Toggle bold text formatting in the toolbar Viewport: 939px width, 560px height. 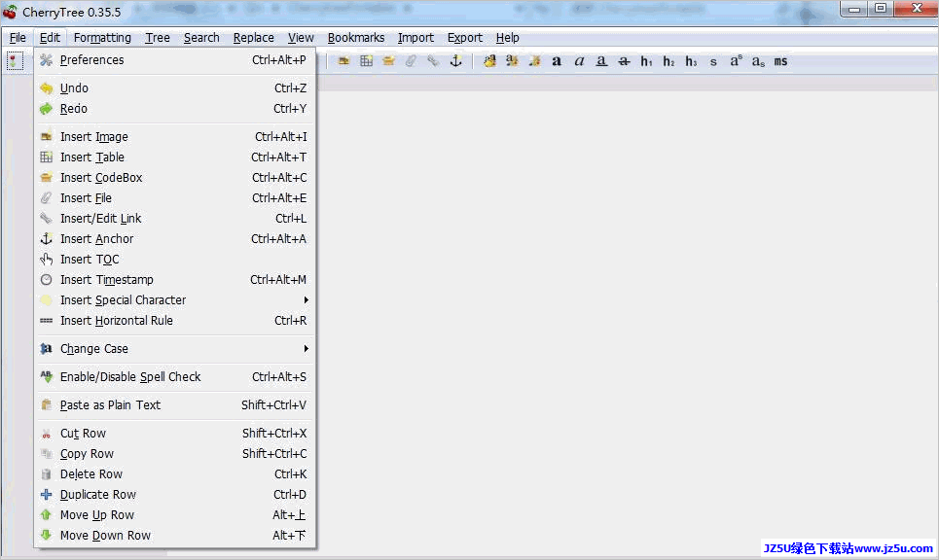(x=557, y=61)
